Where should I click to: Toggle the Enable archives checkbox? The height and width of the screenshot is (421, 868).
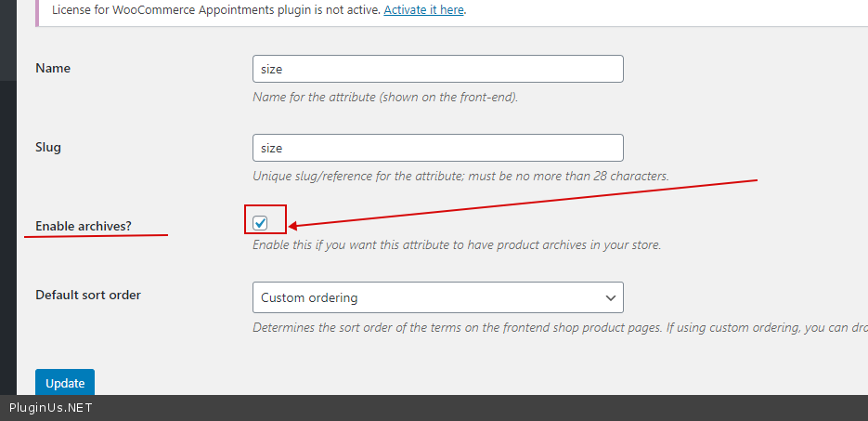pos(260,223)
